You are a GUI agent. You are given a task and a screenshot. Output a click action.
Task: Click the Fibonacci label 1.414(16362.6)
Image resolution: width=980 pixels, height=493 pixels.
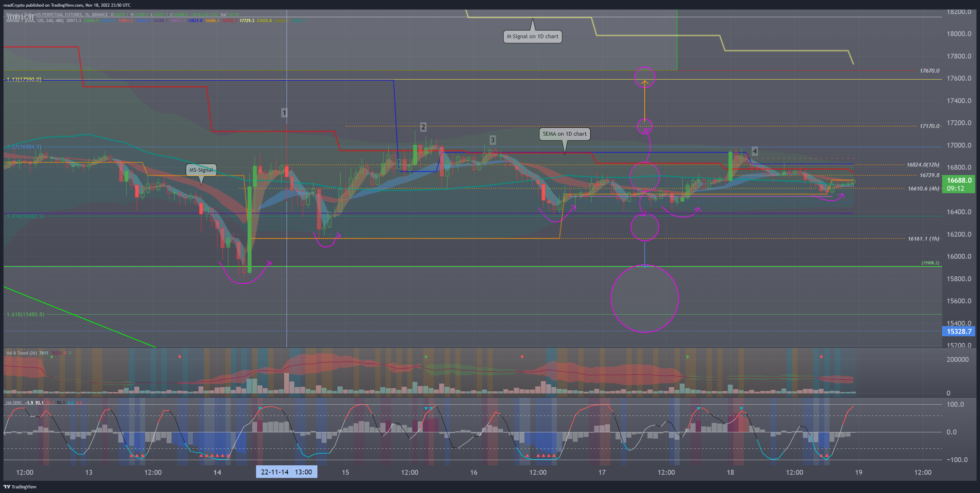click(x=25, y=216)
